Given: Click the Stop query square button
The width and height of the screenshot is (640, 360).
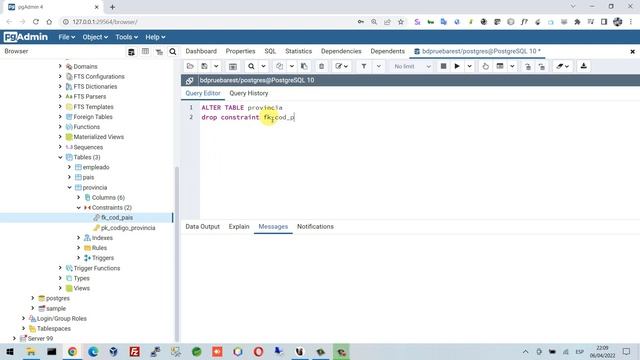Looking at the screenshot, I should (443, 66).
